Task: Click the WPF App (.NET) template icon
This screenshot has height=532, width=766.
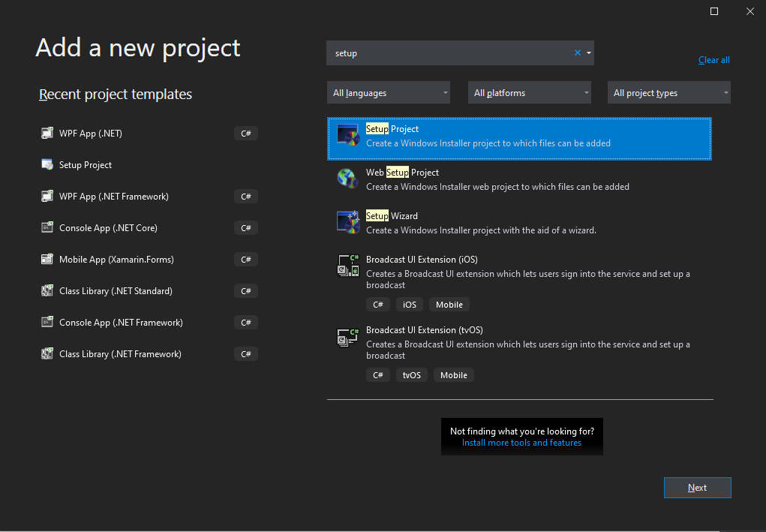Action: (x=47, y=134)
